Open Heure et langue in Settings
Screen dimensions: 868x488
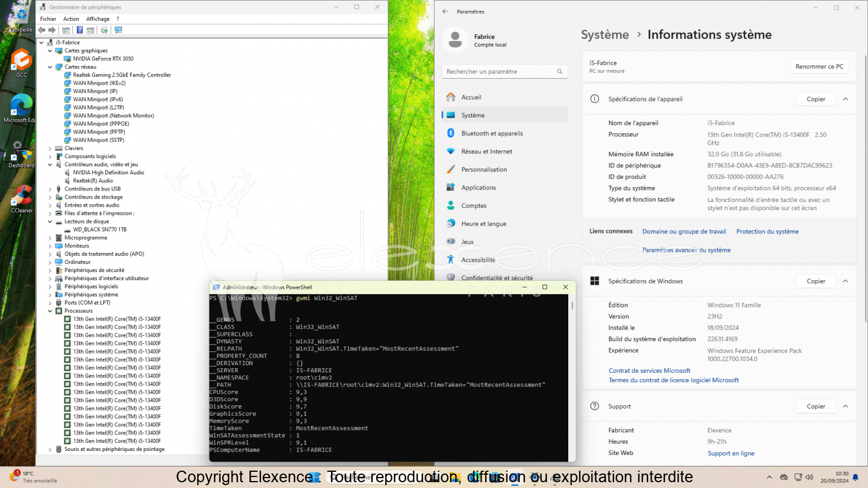505,223
